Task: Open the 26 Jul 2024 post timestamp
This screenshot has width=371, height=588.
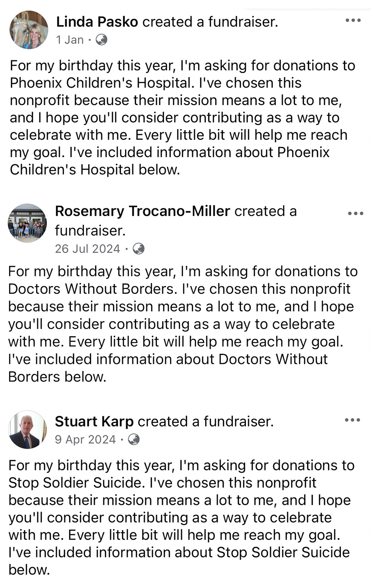Action: [x=87, y=249]
